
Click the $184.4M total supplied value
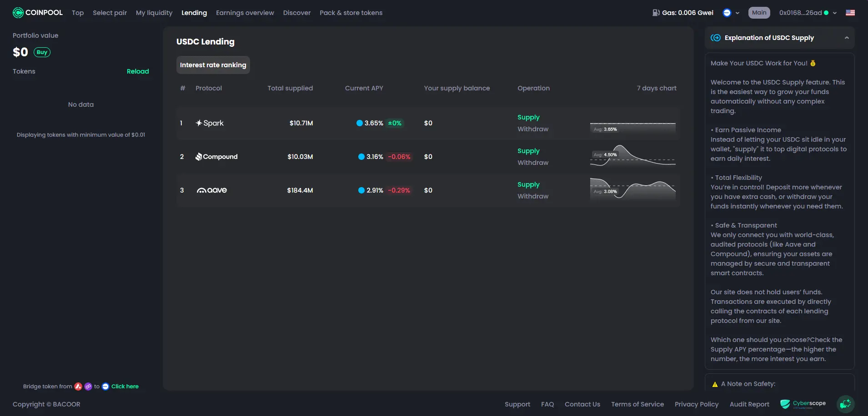point(300,190)
